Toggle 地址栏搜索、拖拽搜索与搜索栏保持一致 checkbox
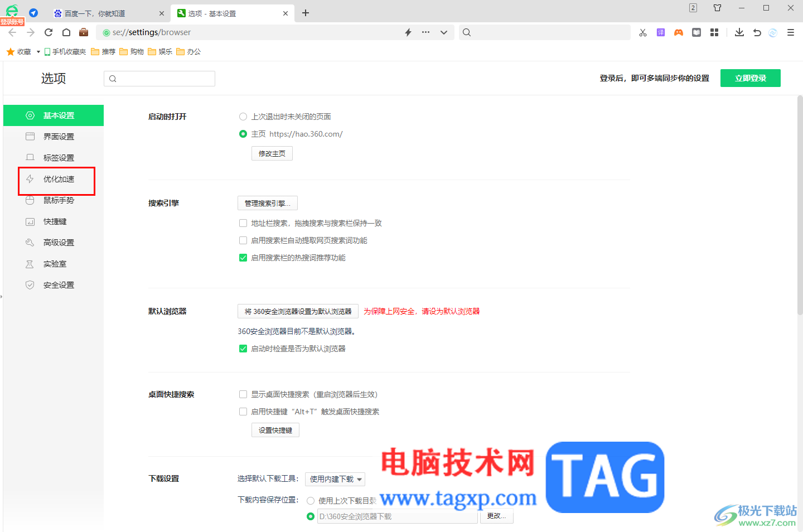 point(243,223)
